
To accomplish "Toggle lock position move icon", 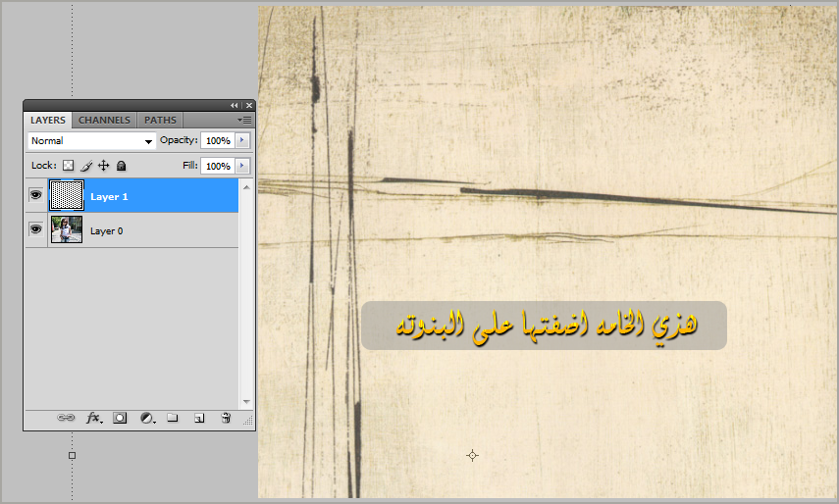I will coord(103,166).
